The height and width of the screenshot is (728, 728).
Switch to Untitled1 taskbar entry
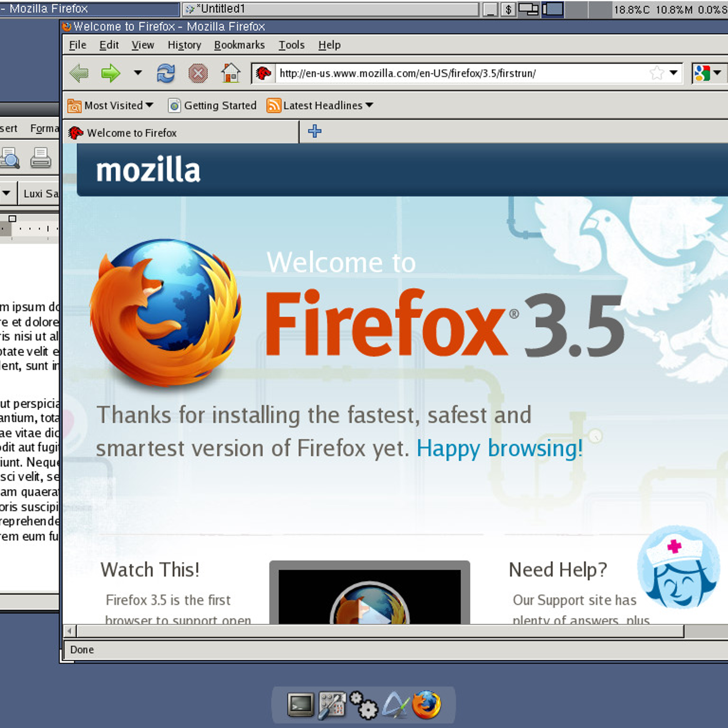coord(330,9)
